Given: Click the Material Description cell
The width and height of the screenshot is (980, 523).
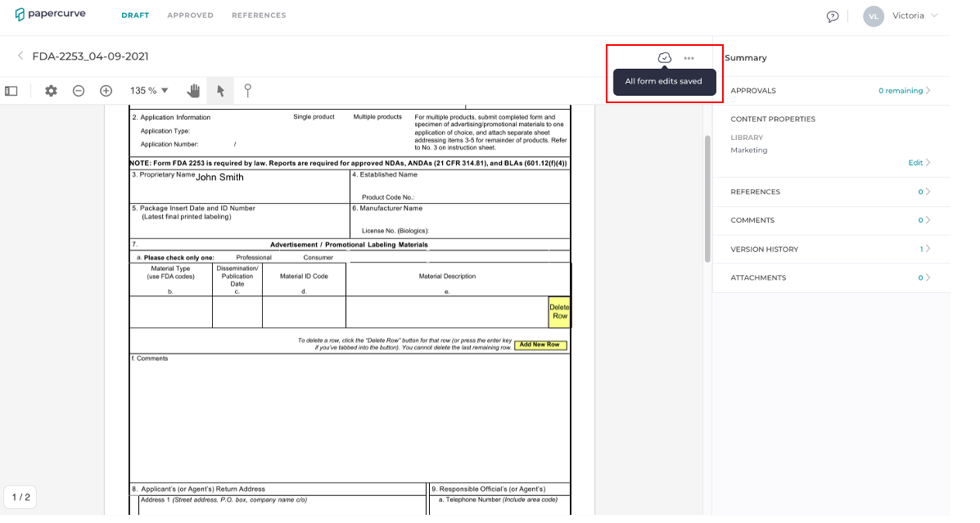Looking at the screenshot, I should click(x=447, y=312).
